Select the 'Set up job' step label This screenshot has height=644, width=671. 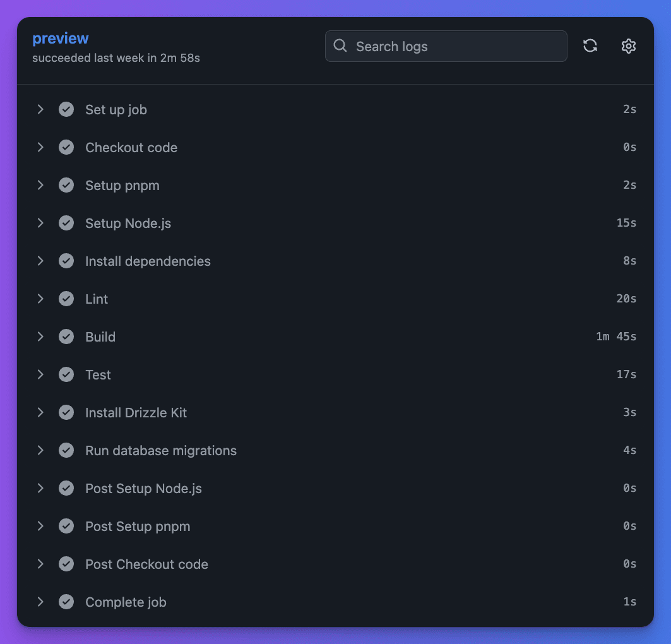click(116, 110)
